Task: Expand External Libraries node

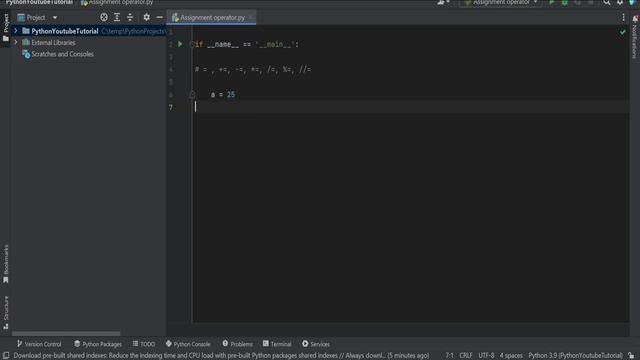Action: point(16,42)
